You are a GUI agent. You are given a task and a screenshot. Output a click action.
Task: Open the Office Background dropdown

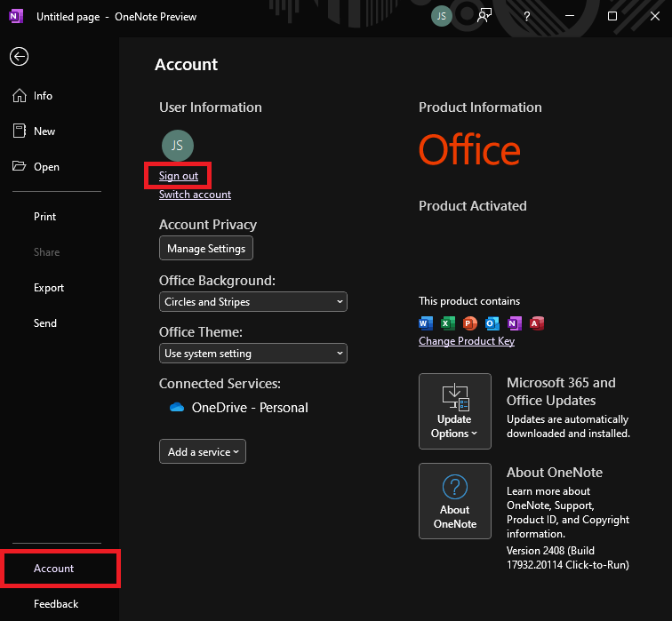pyautogui.click(x=252, y=302)
